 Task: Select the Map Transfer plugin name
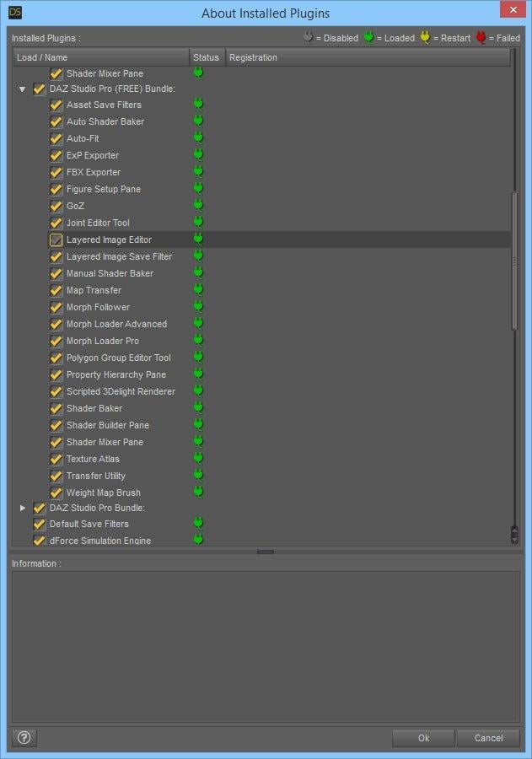[x=94, y=290]
